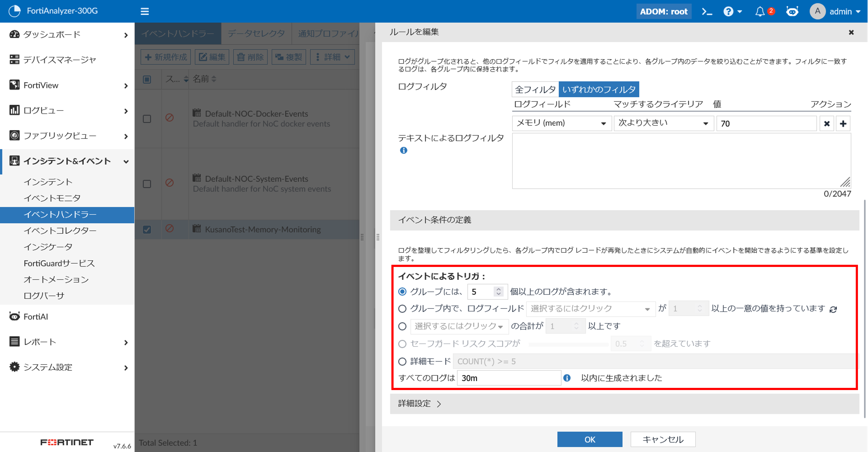Image resolution: width=868 pixels, height=452 pixels.
Task: Open the 次より大きい criteria dropdown
Action: pyautogui.click(x=663, y=123)
